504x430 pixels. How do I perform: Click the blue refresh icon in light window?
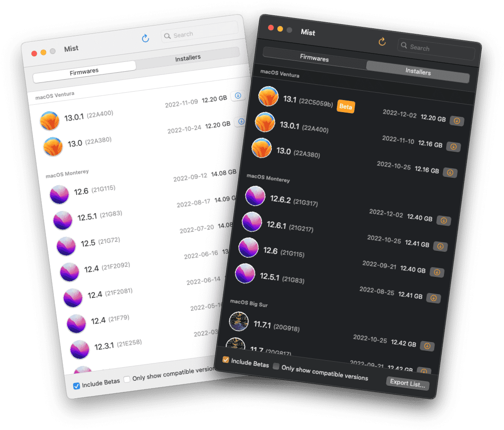tap(145, 39)
